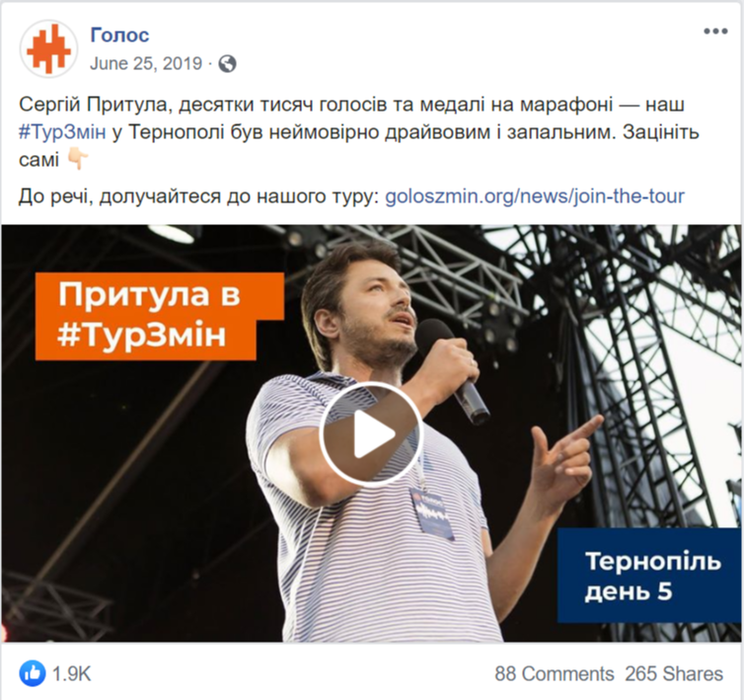Screen dimensions: 744x700
Task: View the 265 Shares list
Action: pyautogui.click(x=674, y=674)
